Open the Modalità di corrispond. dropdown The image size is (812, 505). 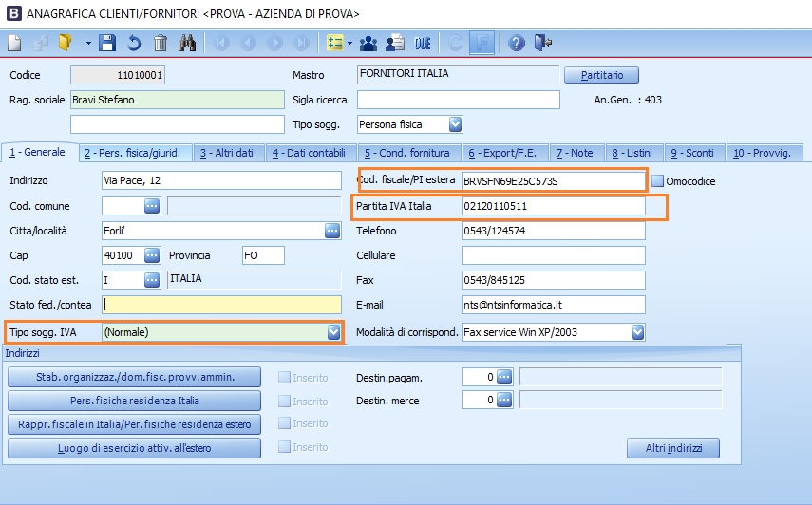coord(637,332)
